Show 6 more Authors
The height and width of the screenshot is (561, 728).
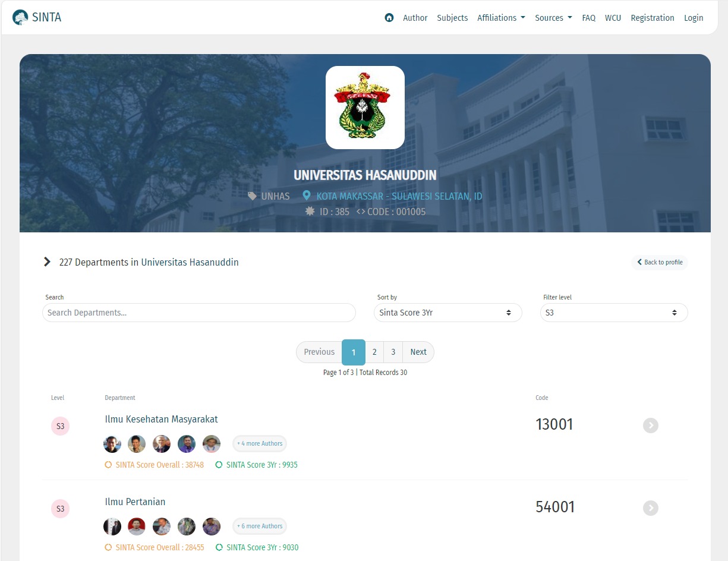point(260,527)
